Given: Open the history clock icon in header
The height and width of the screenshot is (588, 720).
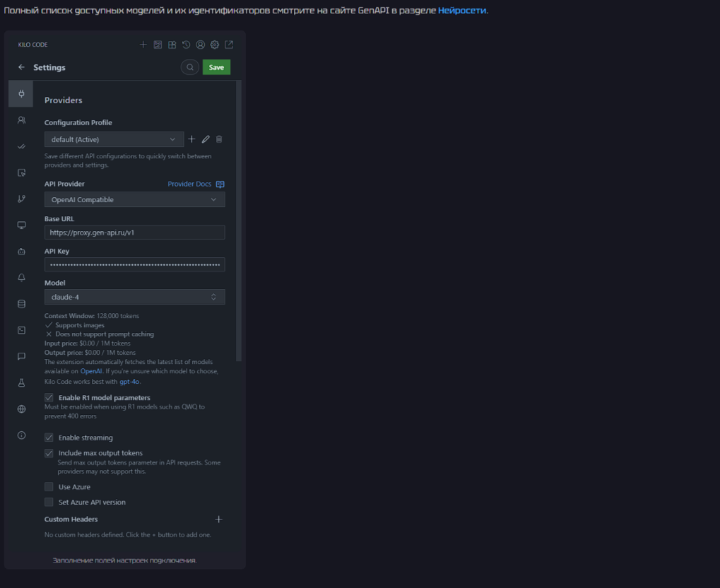Looking at the screenshot, I should click(186, 45).
